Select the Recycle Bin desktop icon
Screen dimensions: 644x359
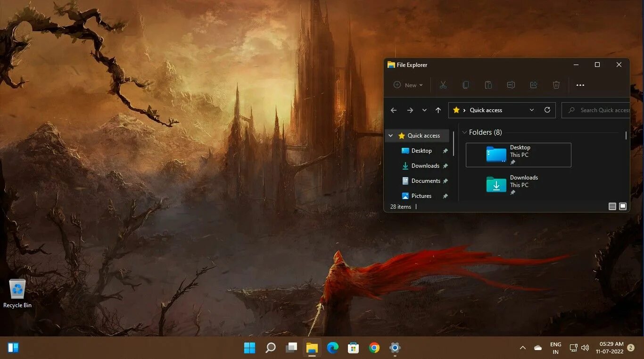pos(17,294)
